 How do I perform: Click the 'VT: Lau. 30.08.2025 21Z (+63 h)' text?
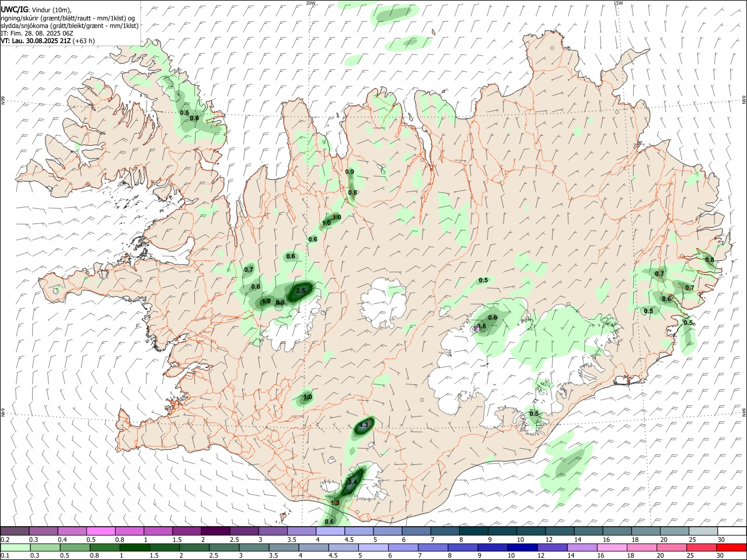pos(48,41)
